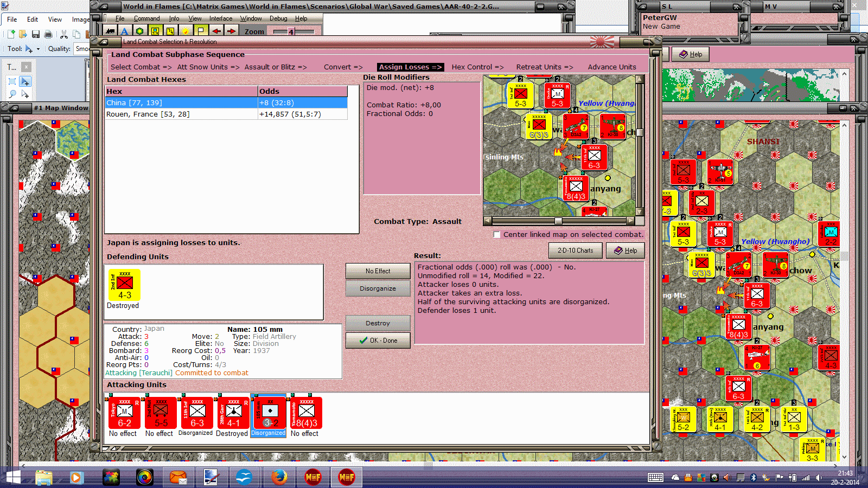Click the Help button in the map window behind
The height and width of the screenshot is (488, 868).
tap(691, 54)
